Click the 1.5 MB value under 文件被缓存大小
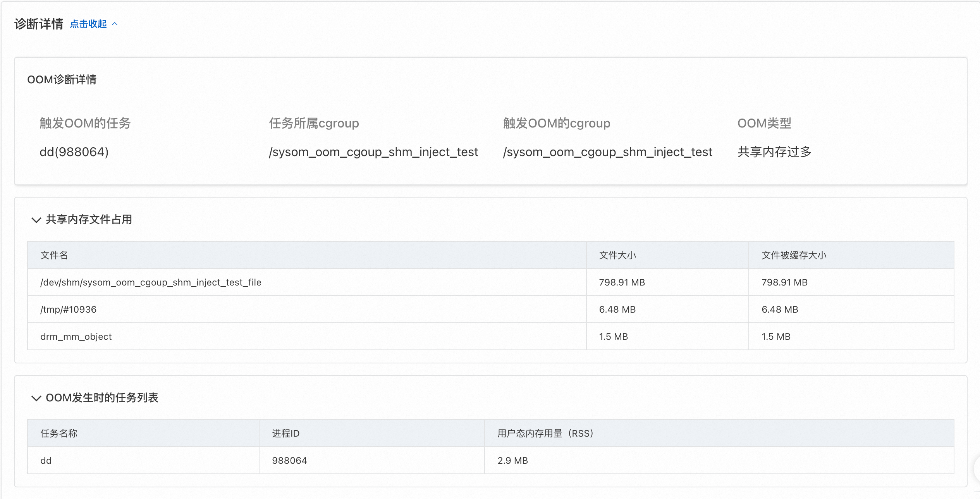This screenshot has width=980, height=499. [x=776, y=337]
